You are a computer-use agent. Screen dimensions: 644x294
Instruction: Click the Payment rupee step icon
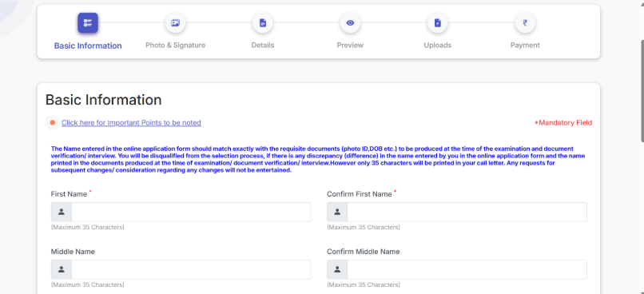click(x=525, y=23)
